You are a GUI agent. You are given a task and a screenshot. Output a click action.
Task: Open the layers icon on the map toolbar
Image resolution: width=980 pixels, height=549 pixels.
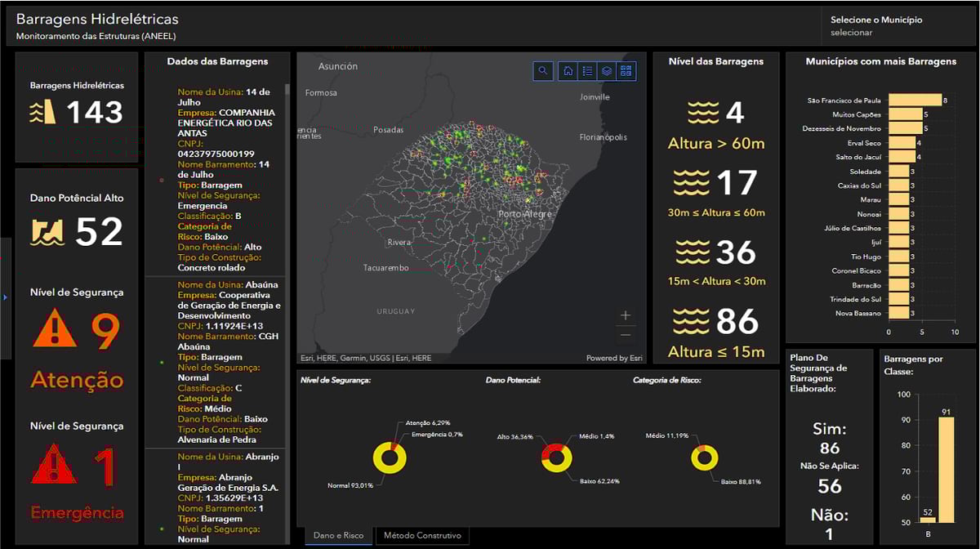(607, 71)
